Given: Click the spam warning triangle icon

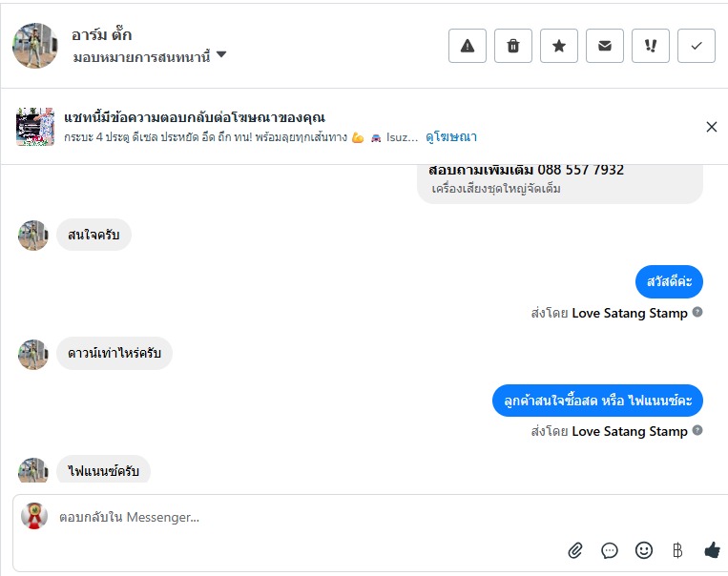Looking at the screenshot, I should [x=468, y=46].
